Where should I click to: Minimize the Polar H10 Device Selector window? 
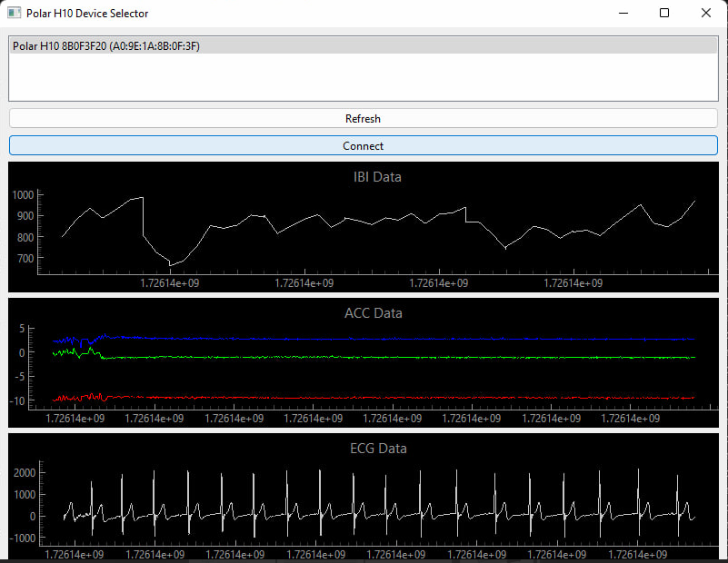623,14
